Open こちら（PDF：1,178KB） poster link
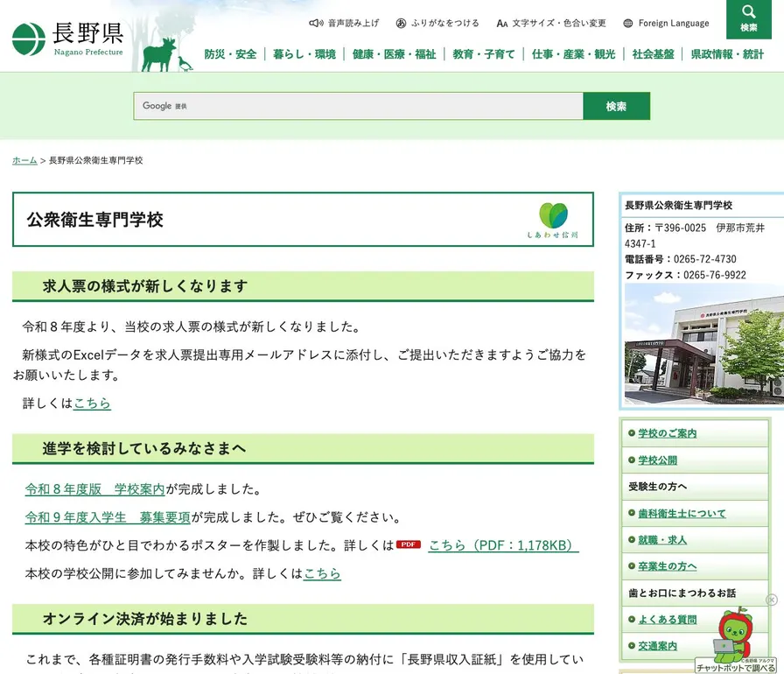 503,545
